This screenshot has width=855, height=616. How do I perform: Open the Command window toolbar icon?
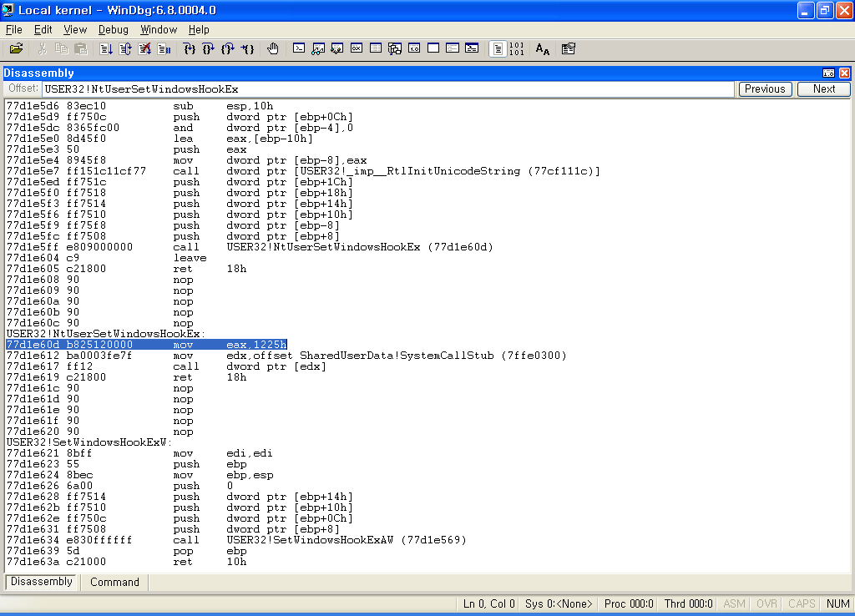[299, 48]
